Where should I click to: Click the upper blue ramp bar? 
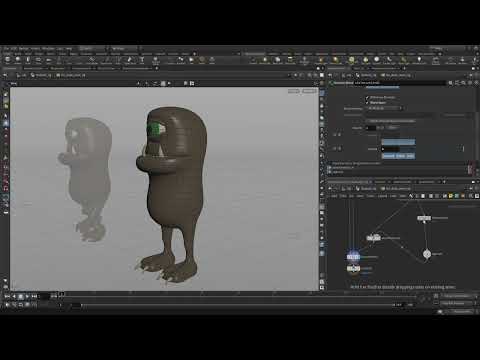(x=398, y=142)
